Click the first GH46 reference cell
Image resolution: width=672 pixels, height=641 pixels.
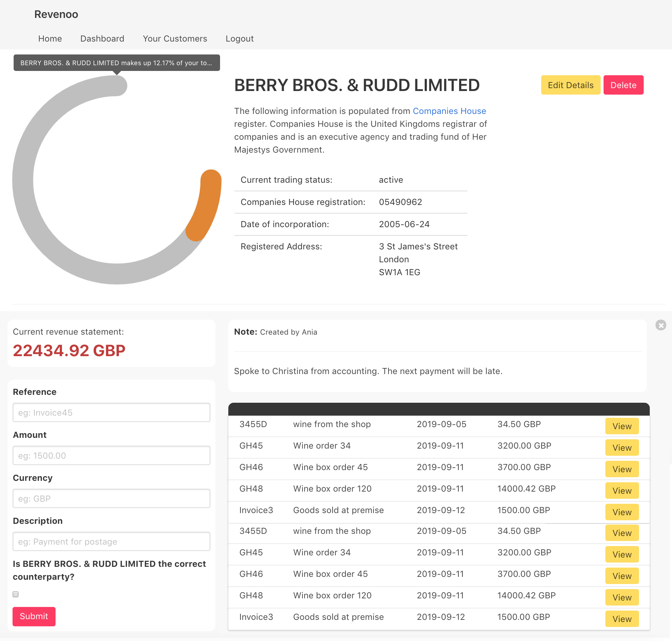coord(251,467)
